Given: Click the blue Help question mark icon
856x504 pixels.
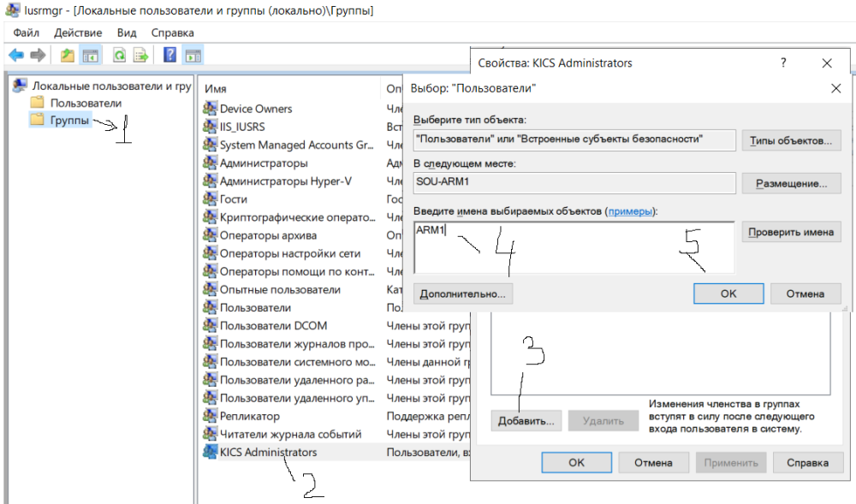Looking at the screenshot, I should click(169, 55).
